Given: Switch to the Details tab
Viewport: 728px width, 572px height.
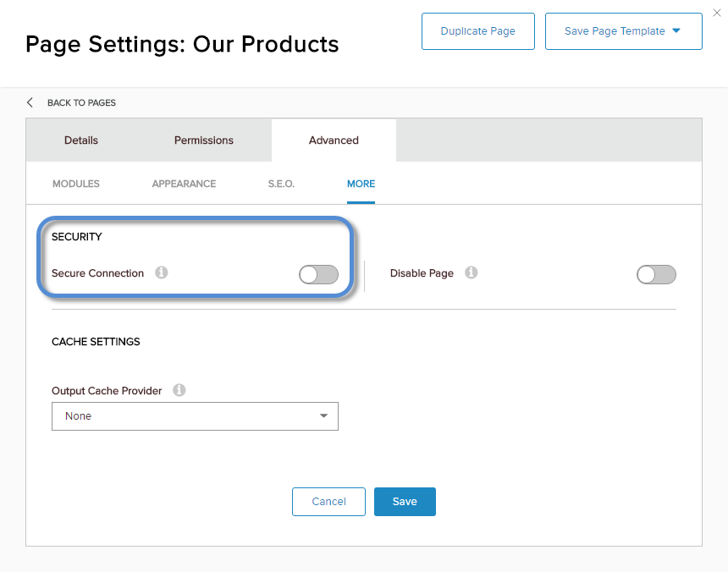Looking at the screenshot, I should point(81,140).
